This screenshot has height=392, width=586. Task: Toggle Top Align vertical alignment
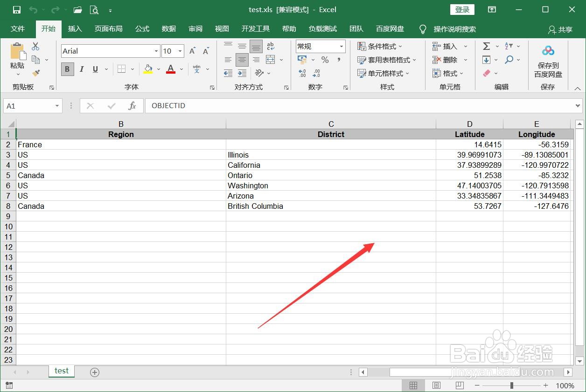tap(228, 46)
